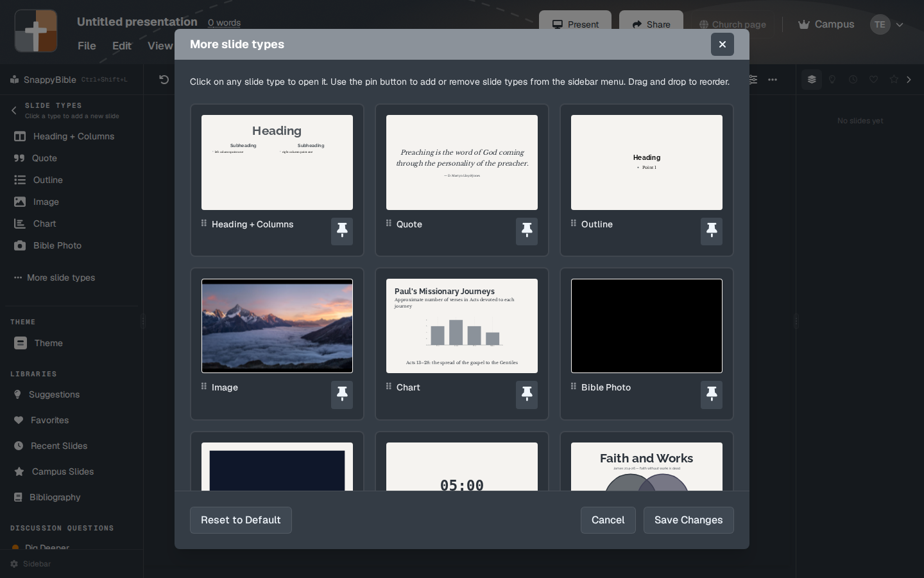This screenshot has height=578, width=924.
Task: Expand the TE account dropdown arrow
Action: tap(900, 25)
